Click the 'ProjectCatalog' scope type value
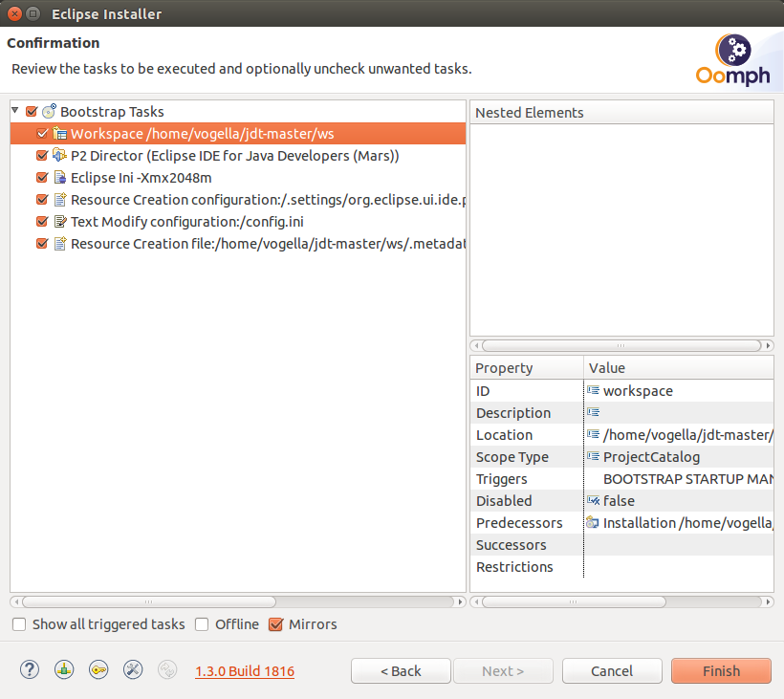This screenshot has width=784, height=699. tap(651, 456)
